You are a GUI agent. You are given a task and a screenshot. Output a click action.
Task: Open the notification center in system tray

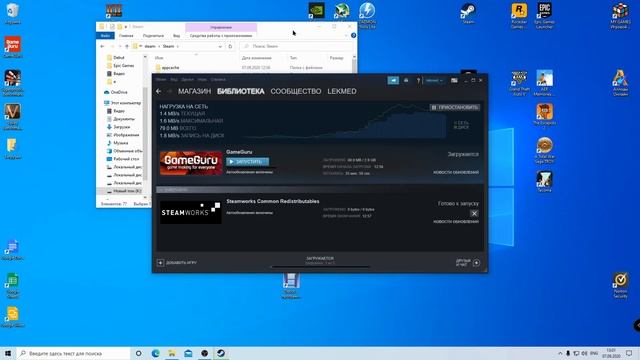pyautogui.click(x=629, y=353)
